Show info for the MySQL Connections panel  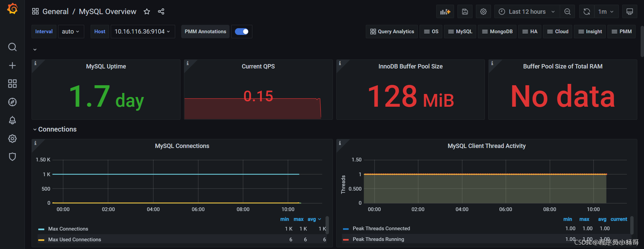(x=35, y=143)
